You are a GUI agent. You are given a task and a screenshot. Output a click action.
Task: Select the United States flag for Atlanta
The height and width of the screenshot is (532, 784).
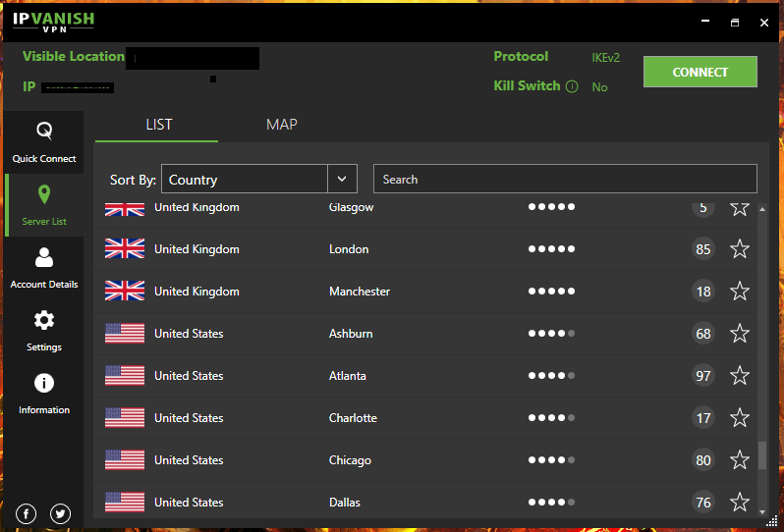coord(125,376)
